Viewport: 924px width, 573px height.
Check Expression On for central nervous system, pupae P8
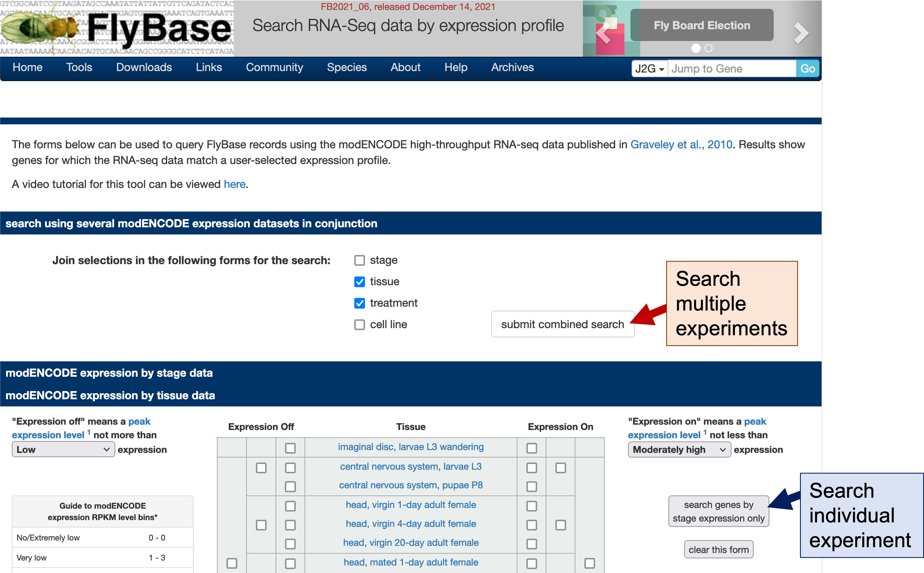click(x=531, y=487)
